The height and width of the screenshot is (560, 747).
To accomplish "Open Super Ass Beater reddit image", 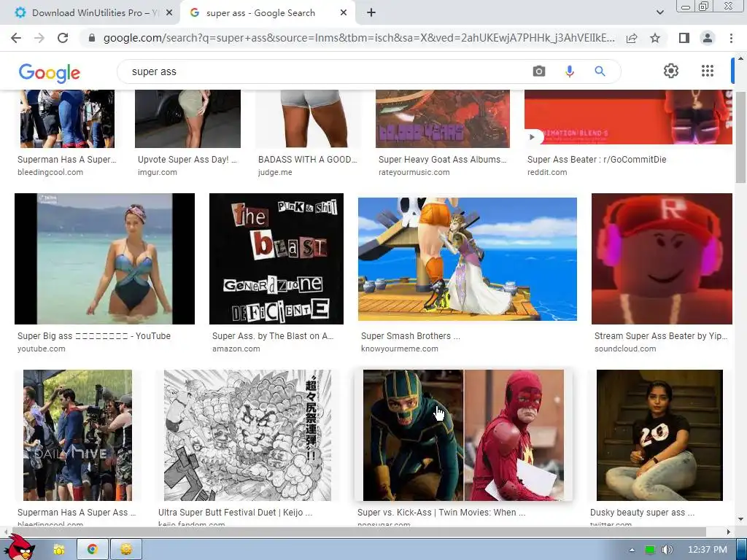I will coord(628,117).
